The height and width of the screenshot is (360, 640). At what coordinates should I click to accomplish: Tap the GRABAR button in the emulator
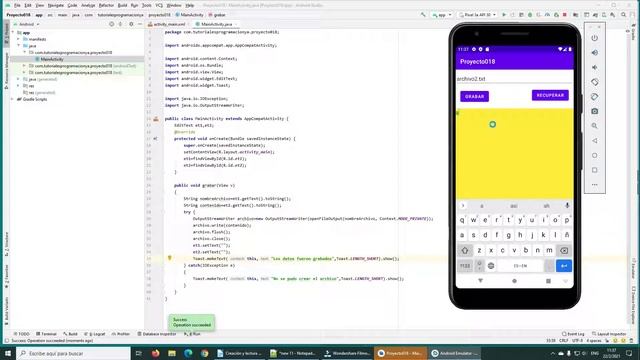[x=474, y=96]
